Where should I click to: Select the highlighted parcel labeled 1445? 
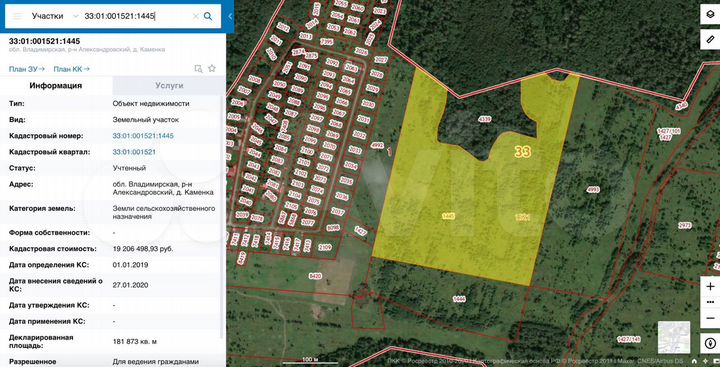point(448,215)
